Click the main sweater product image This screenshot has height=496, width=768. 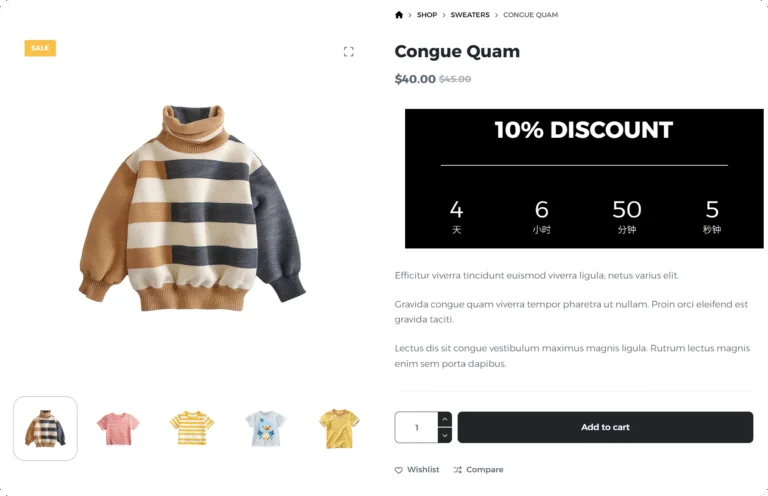190,205
